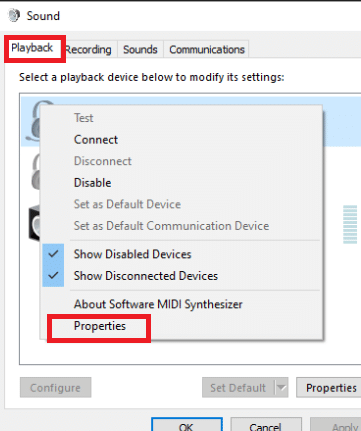Click the Properties button below device list
The height and width of the screenshot is (431, 361).
tap(329, 387)
